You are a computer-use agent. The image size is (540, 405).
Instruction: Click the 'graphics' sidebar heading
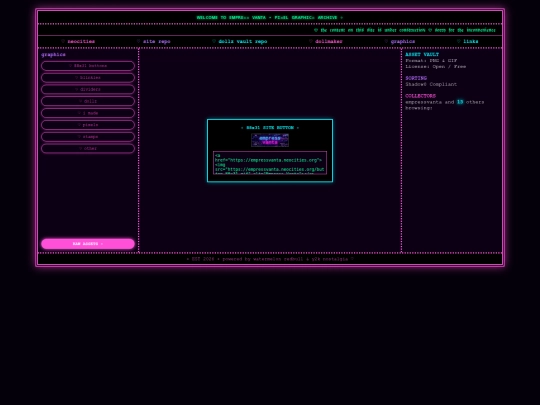tap(53, 54)
